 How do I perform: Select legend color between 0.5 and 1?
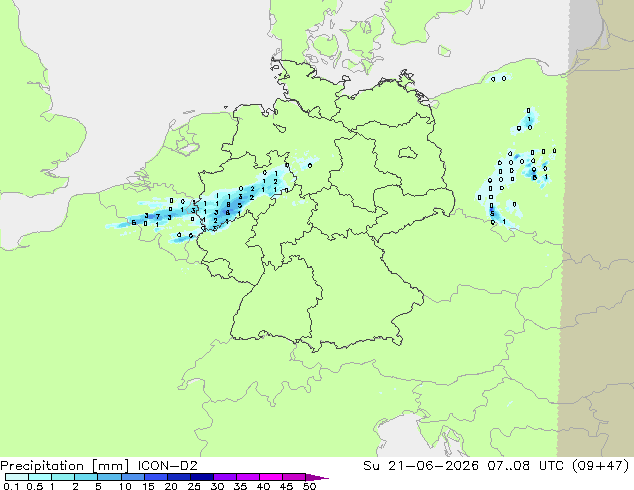pyautogui.click(x=40, y=477)
